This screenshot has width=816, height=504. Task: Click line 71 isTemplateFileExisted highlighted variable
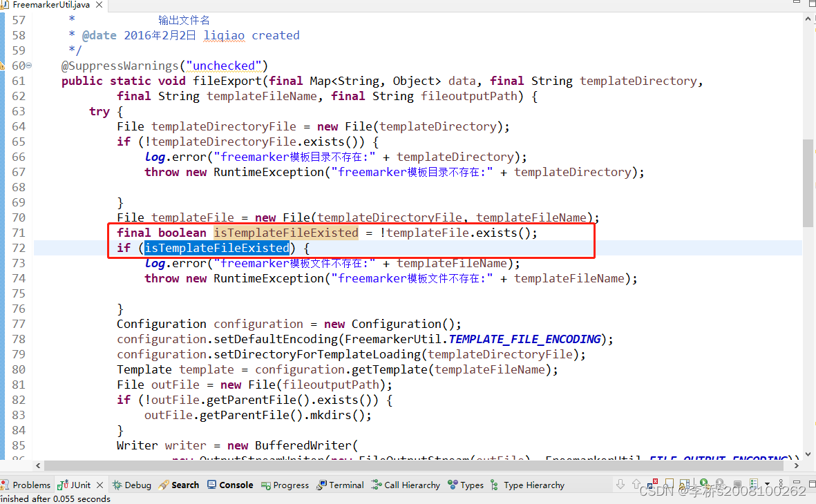point(285,232)
